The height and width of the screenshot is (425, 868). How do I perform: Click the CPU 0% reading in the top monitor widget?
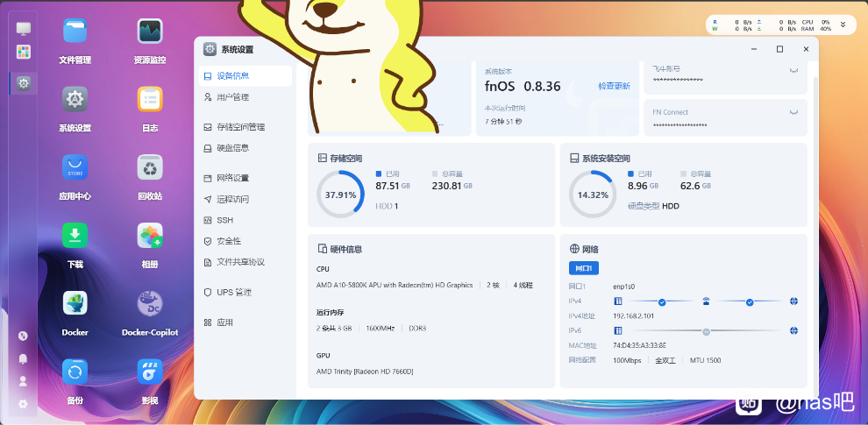tap(816, 22)
